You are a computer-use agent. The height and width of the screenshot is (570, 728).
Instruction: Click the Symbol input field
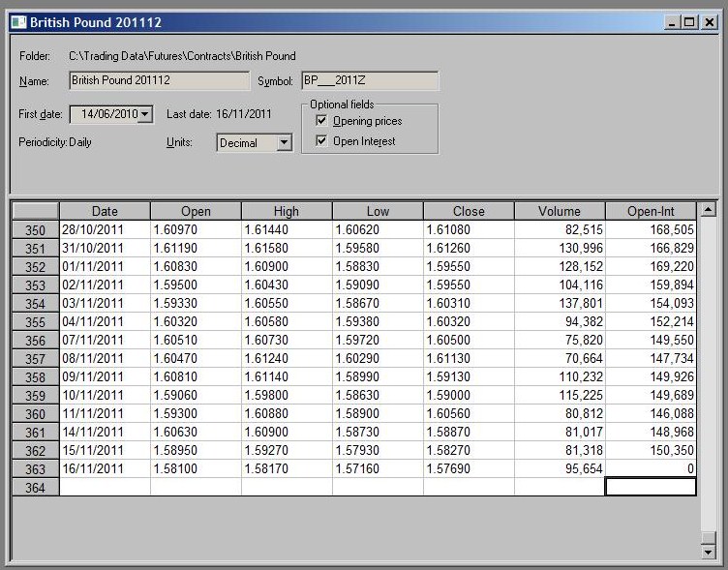pos(369,80)
